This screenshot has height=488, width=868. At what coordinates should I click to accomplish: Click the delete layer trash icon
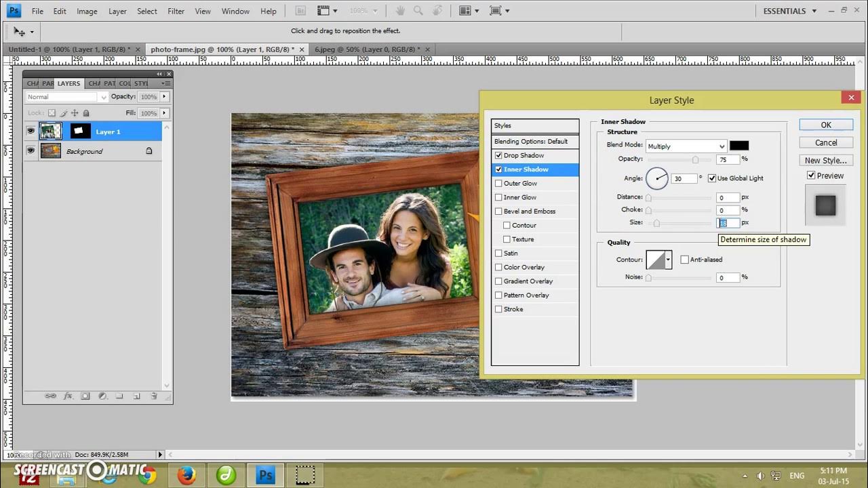[154, 396]
